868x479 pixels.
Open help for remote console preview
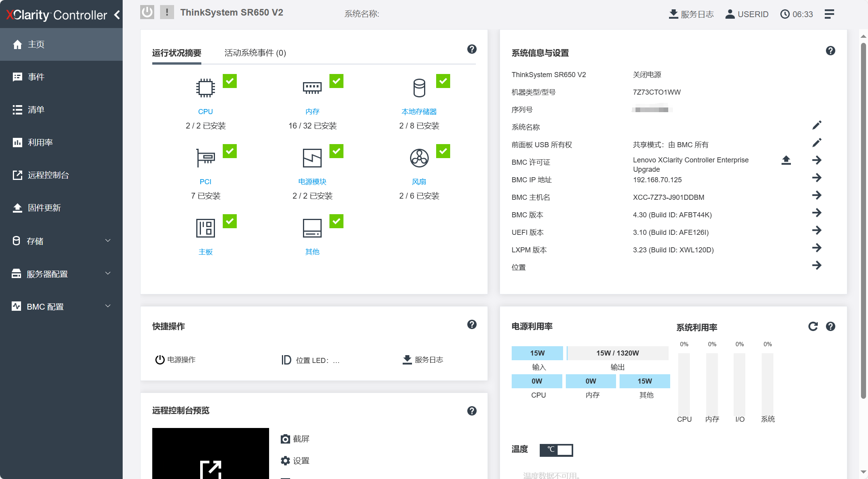coord(472,411)
